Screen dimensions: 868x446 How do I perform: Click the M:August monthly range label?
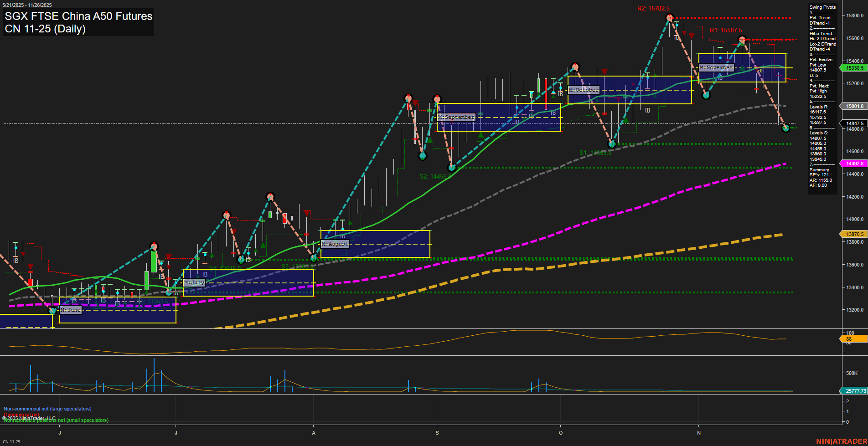click(x=335, y=244)
